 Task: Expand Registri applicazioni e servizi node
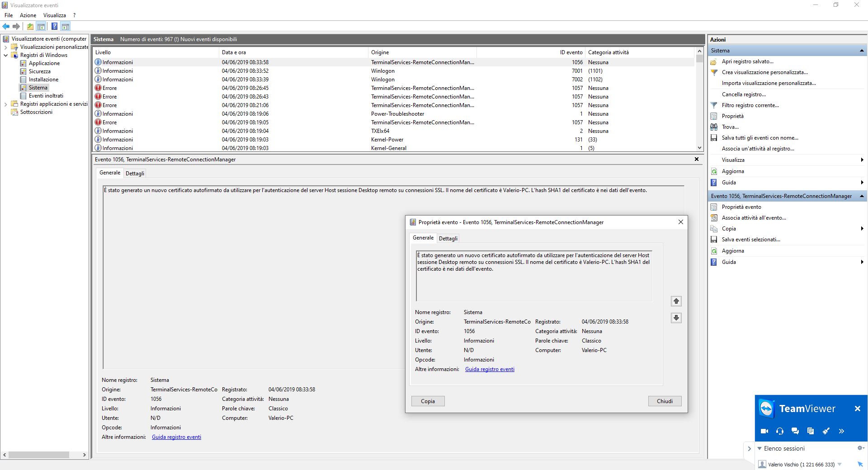5,104
